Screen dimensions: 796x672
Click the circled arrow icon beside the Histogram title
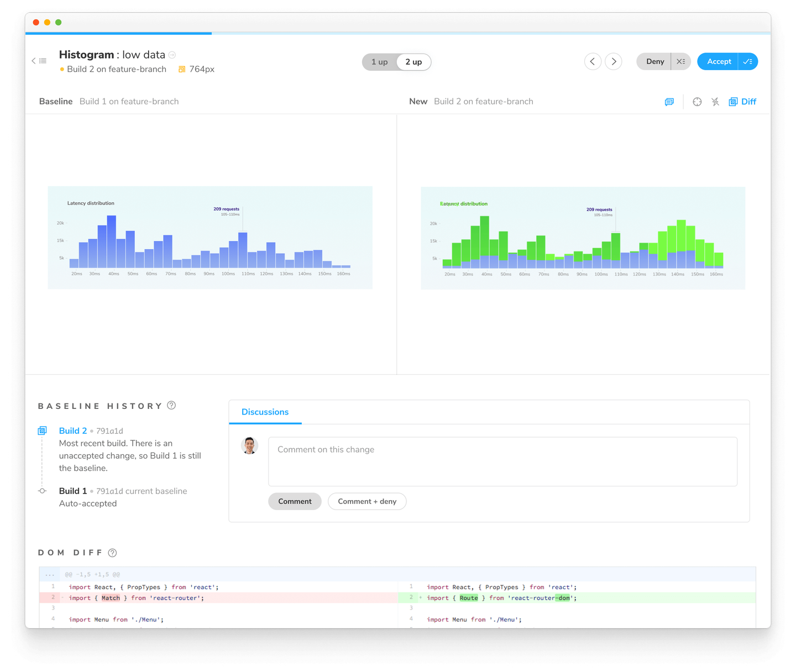(x=172, y=55)
